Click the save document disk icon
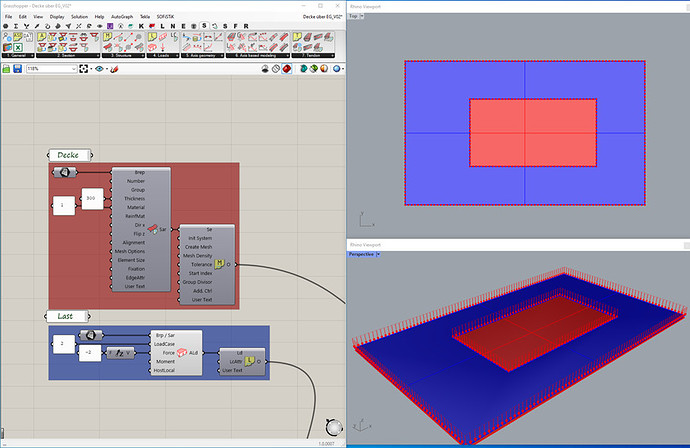Image resolution: width=690 pixels, height=448 pixels. coord(17,69)
